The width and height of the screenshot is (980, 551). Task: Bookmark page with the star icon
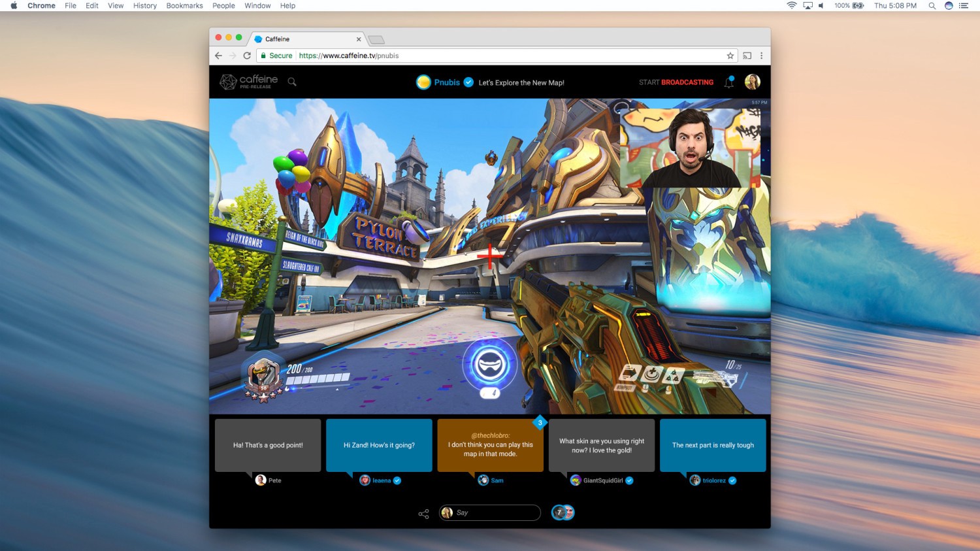730,56
